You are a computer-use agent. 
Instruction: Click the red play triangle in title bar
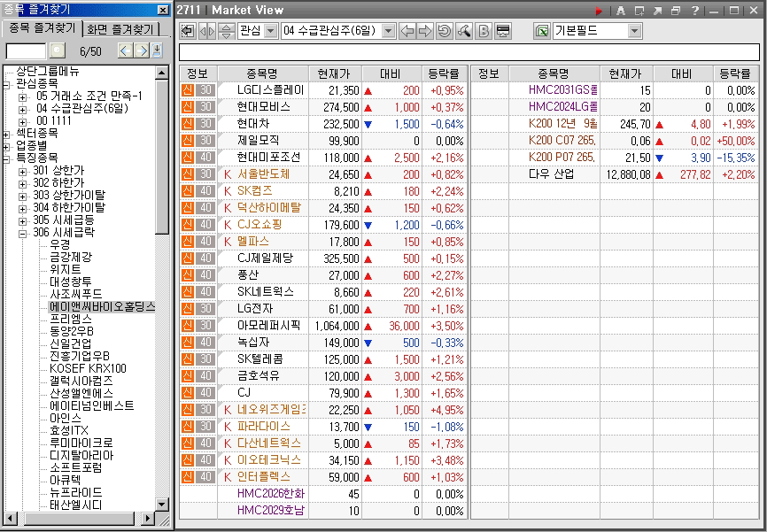click(600, 11)
